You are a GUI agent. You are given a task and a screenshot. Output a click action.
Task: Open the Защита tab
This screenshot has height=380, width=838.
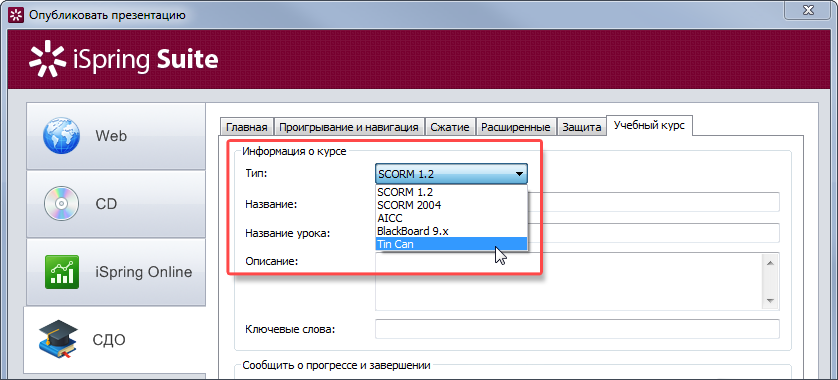tap(581, 127)
